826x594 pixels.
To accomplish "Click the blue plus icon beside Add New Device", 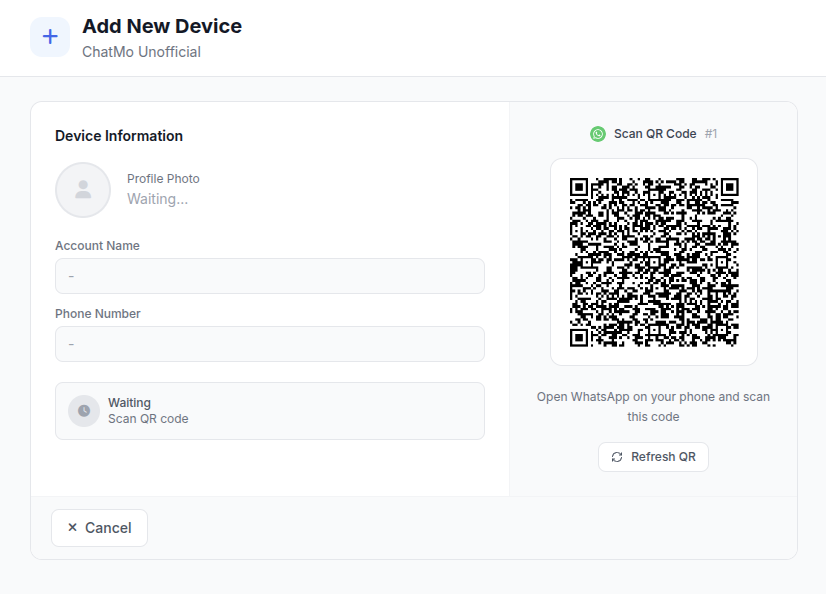I will tap(50, 37).
